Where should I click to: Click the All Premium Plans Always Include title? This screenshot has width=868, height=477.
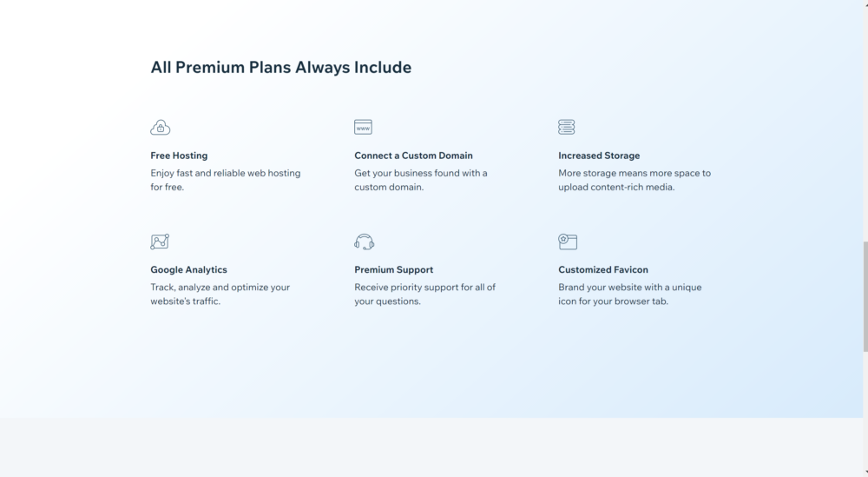280,67
